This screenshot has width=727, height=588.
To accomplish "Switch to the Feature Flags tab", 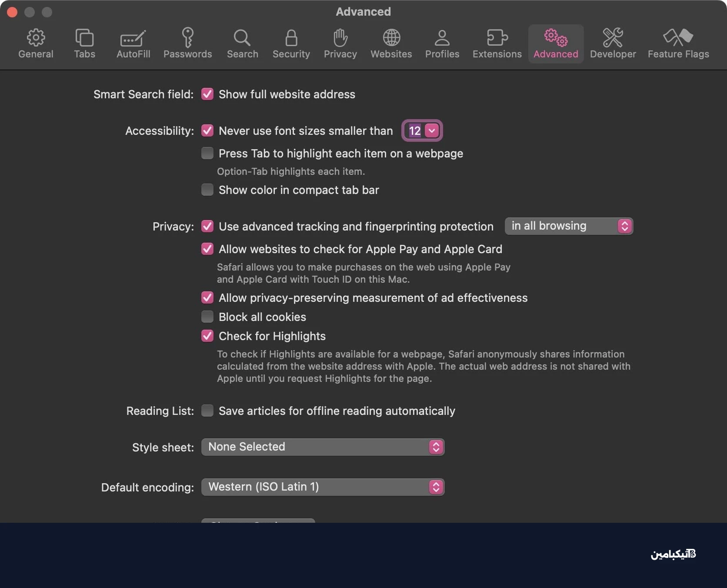I will pyautogui.click(x=678, y=43).
